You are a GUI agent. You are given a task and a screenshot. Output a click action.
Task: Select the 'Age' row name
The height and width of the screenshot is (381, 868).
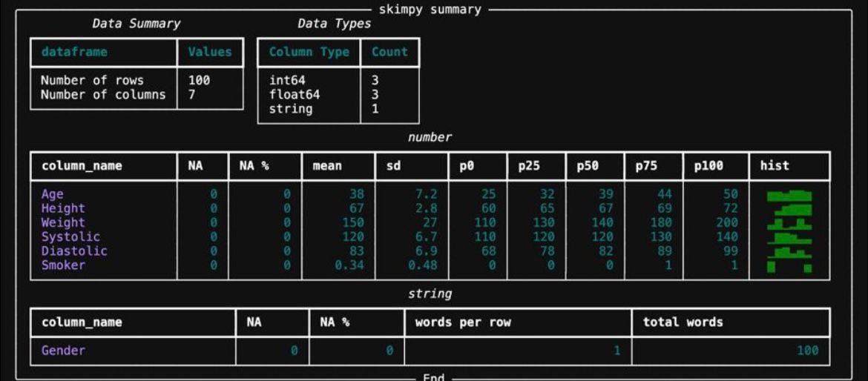pyautogui.click(x=52, y=194)
